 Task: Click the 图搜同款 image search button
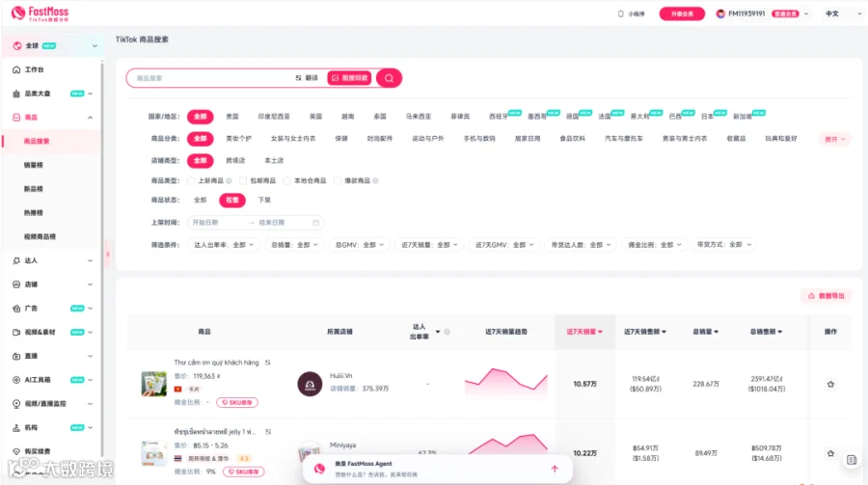click(x=350, y=78)
